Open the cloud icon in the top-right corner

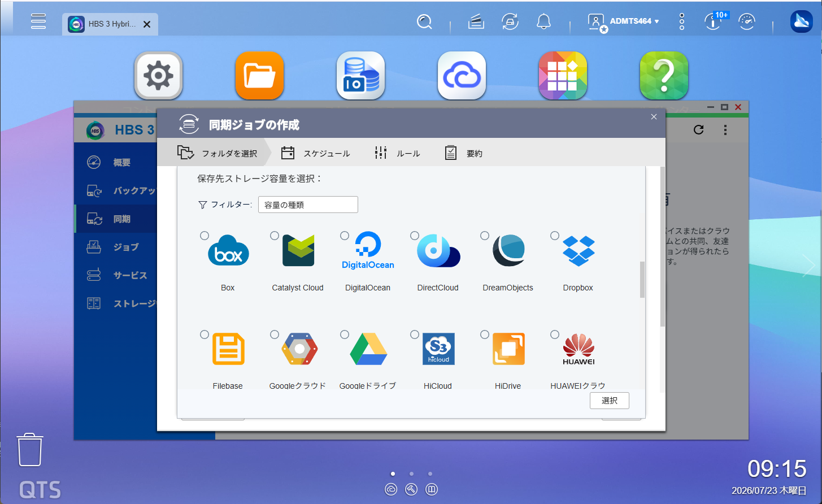click(x=801, y=21)
